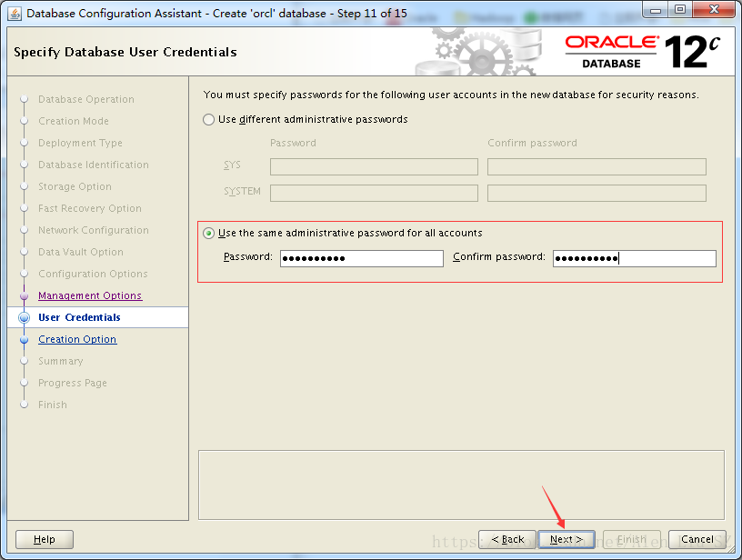This screenshot has width=742, height=560.
Task: Click the Deployment Type step text
Action: [x=80, y=143]
